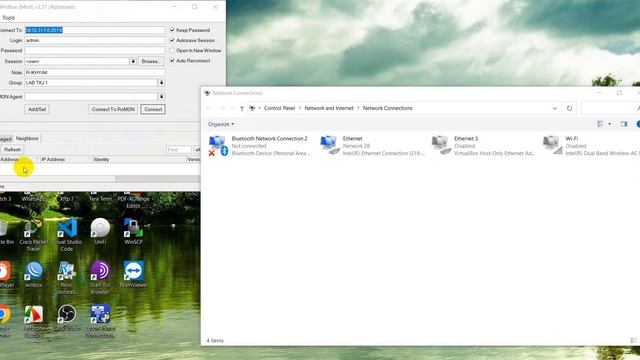
Task: Sort neighbors by the IP Address column
Action: (x=53, y=159)
